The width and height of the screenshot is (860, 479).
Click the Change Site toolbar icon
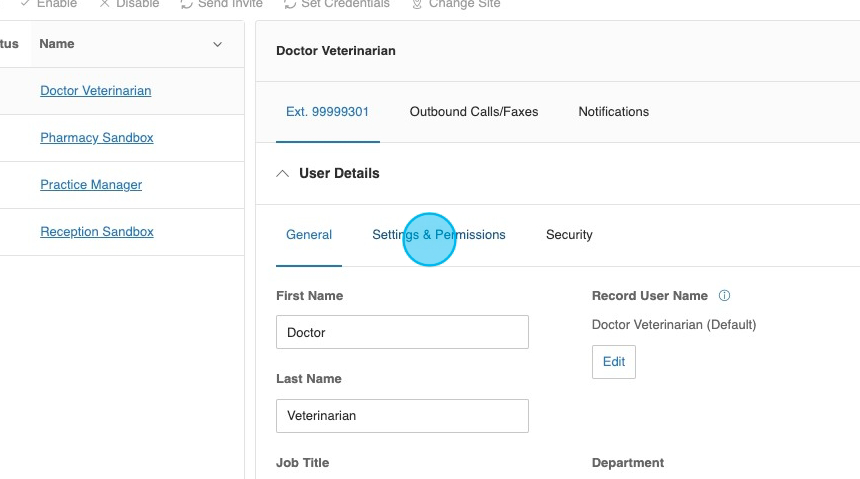[417, 4]
